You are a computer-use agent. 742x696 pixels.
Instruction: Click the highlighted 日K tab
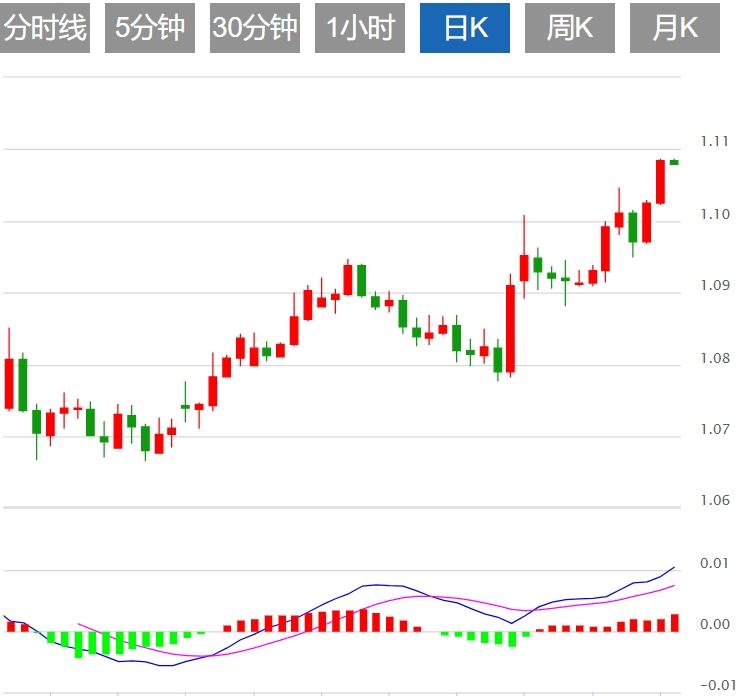[x=465, y=28]
